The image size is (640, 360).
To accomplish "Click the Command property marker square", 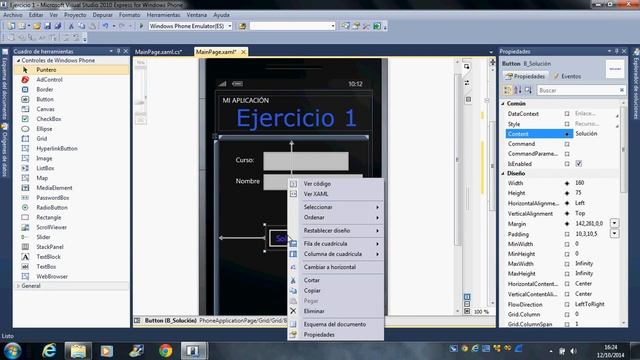I will [567, 144].
